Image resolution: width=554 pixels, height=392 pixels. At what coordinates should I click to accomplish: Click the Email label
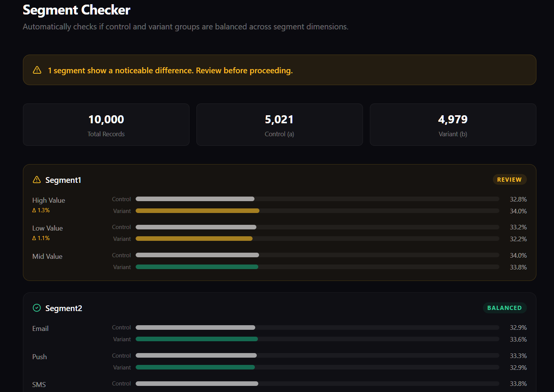(40, 329)
